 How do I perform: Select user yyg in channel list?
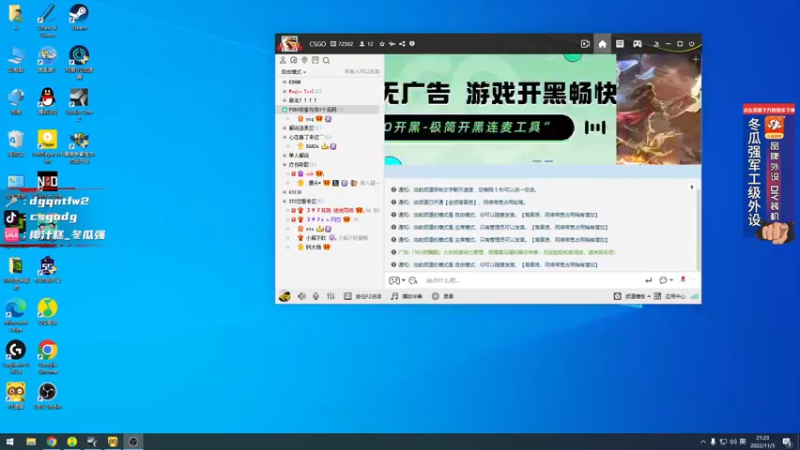coord(310,119)
